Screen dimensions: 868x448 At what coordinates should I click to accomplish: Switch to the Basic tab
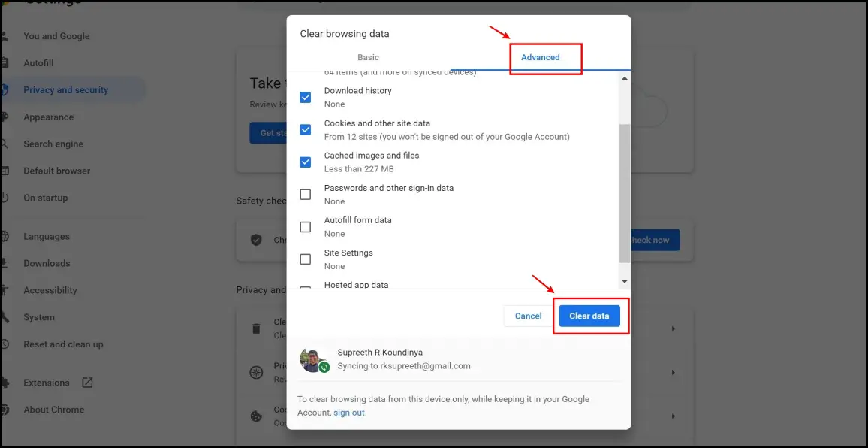tap(368, 57)
